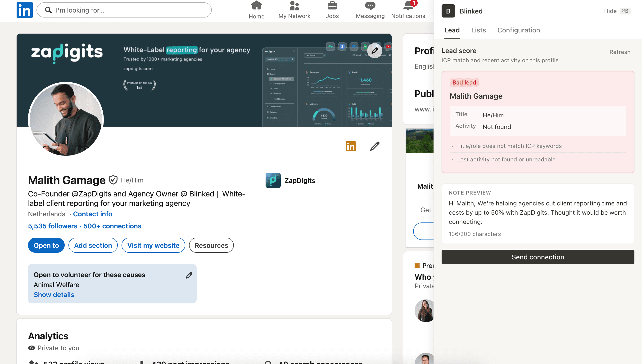This screenshot has height=364, width=642.
Task: Click the profile photo of Malith
Action: click(66, 119)
